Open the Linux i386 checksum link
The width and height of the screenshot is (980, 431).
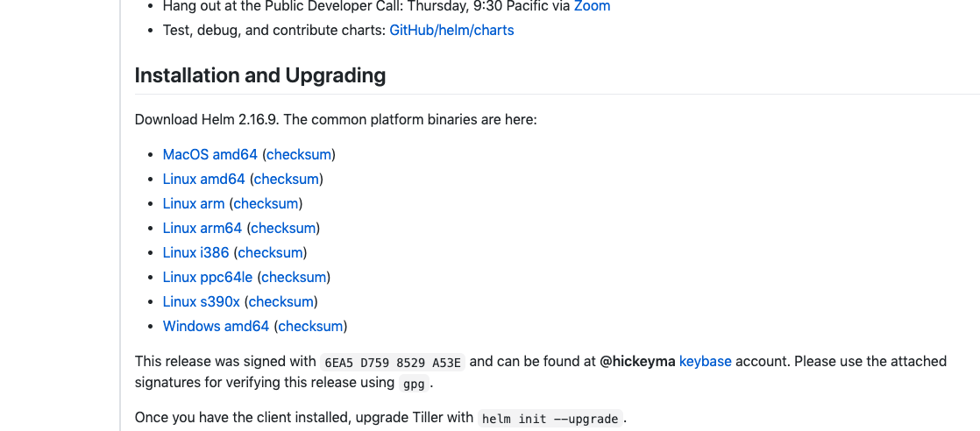coord(271,252)
